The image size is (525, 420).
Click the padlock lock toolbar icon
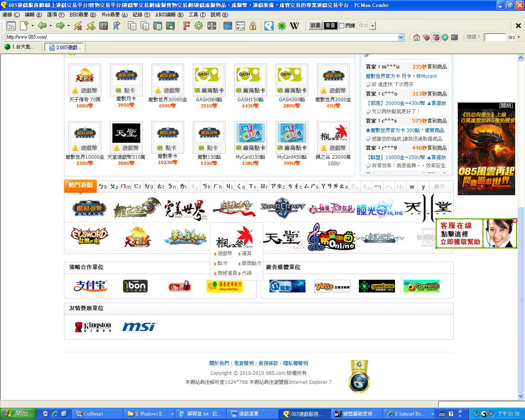(x=253, y=26)
